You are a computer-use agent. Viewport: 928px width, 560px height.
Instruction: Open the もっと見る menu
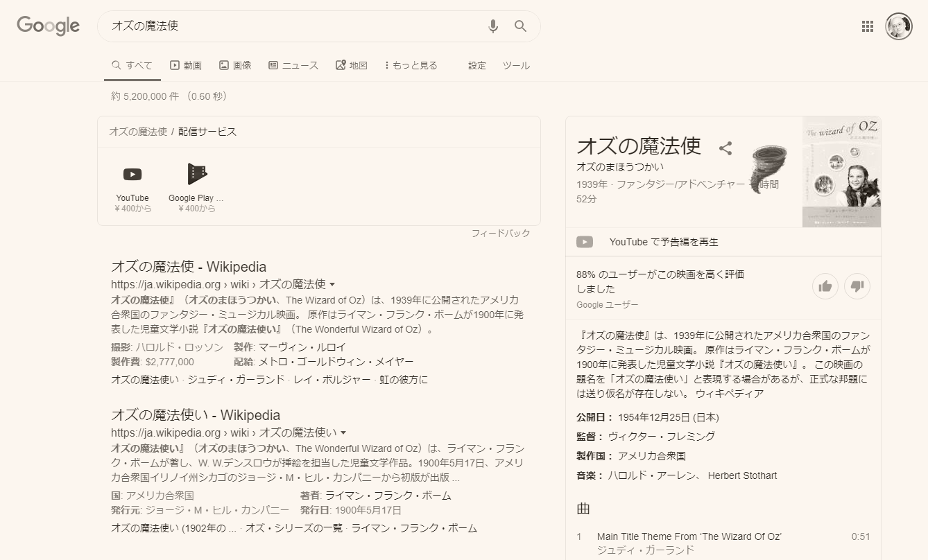coord(411,65)
